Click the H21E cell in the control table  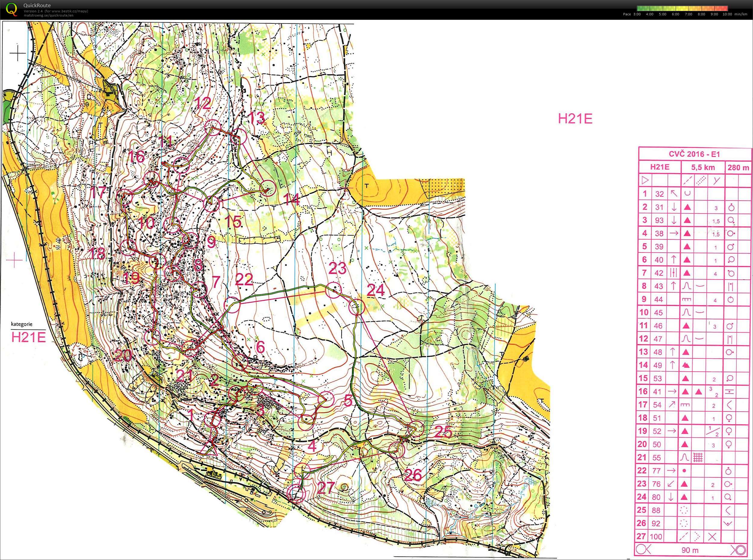pyautogui.click(x=660, y=167)
